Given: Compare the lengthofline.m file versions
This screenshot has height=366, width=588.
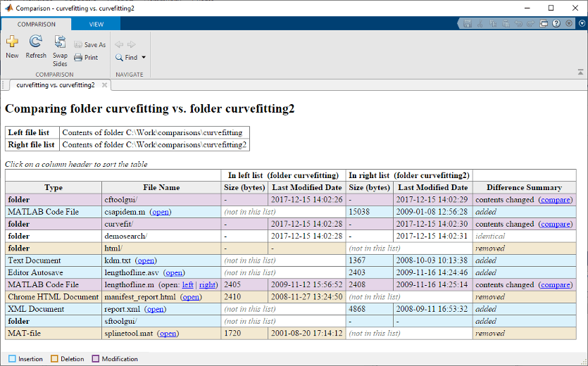Looking at the screenshot, I should [556, 285].
